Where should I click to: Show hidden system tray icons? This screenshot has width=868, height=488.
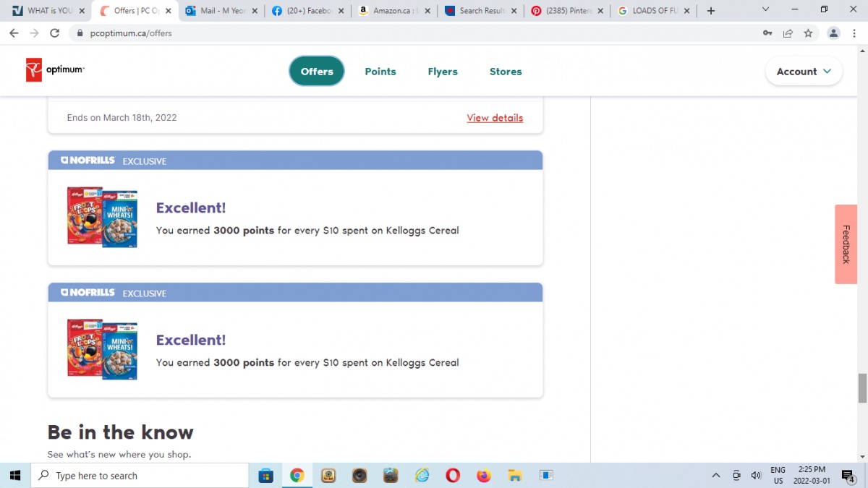coord(716,475)
